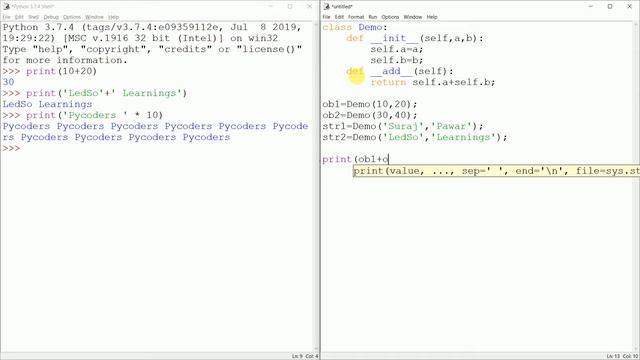Click the print(ob1+o line being typed
Screen dimensions: 640x360
(356, 159)
